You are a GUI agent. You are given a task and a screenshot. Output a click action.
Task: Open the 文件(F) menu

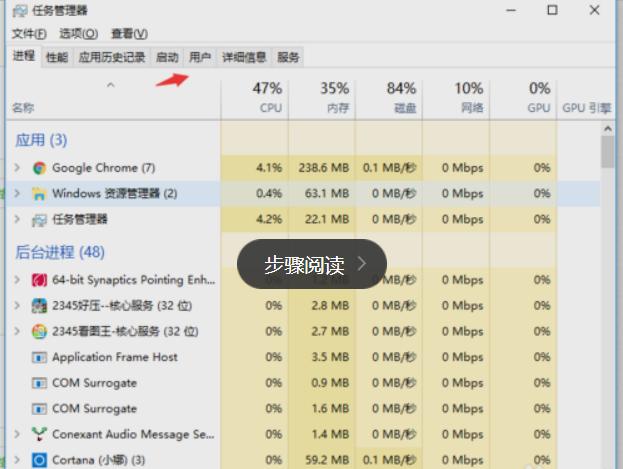tap(29, 34)
